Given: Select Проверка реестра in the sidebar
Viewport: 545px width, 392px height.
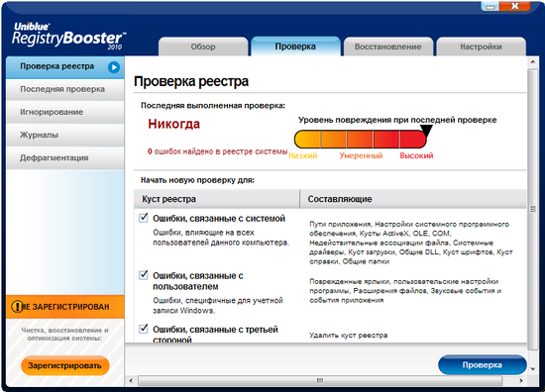Looking at the screenshot, I should (x=65, y=67).
